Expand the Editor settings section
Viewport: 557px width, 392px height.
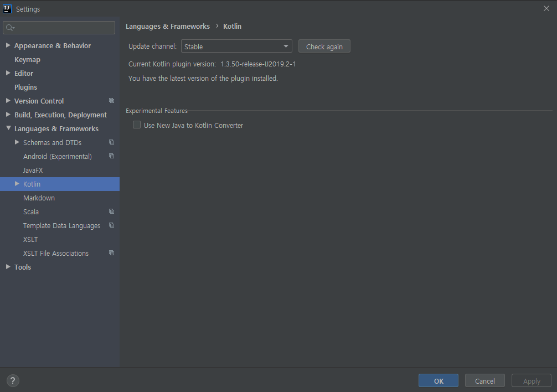pos(8,73)
